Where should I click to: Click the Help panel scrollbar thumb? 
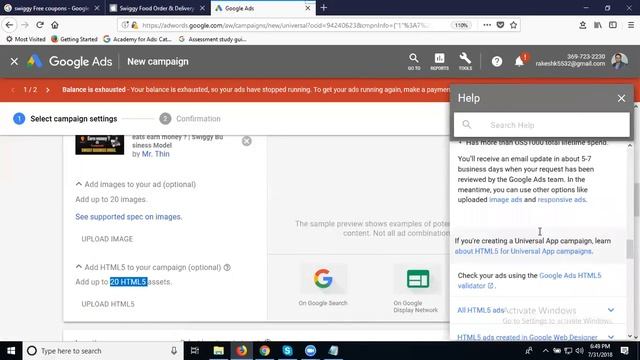pyautogui.click(x=630, y=249)
